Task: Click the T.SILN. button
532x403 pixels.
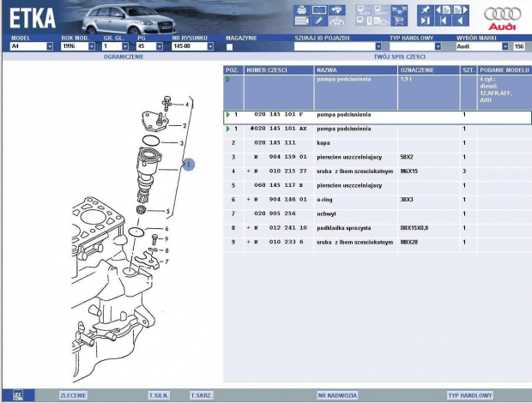Action: (x=159, y=395)
